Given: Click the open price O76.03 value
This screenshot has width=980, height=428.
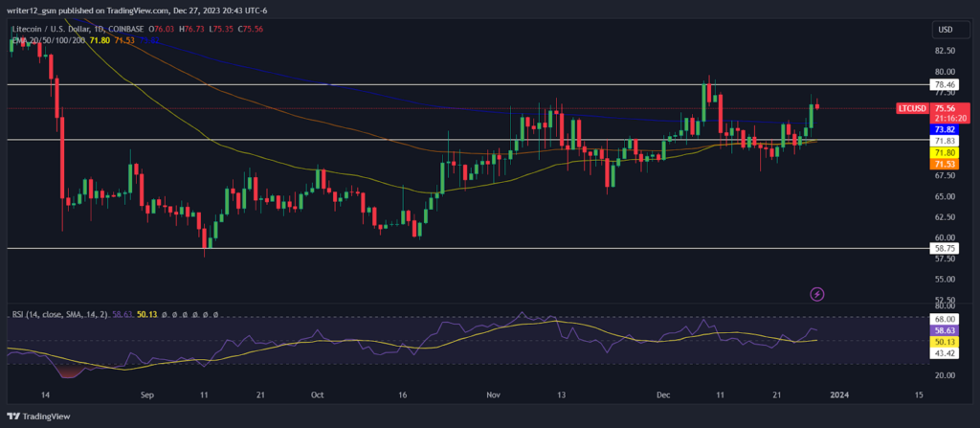Looking at the screenshot, I should click(x=160, y=29).
